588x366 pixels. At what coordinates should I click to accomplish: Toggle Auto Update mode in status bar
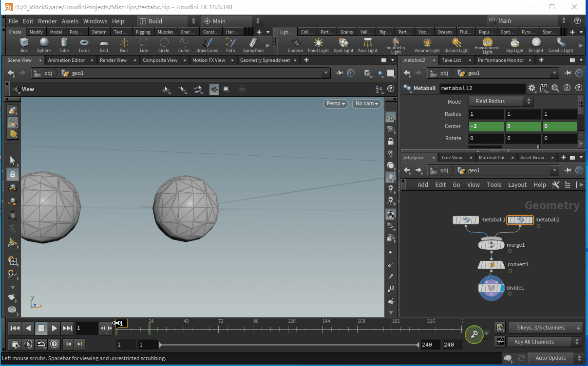coord(550,358)
